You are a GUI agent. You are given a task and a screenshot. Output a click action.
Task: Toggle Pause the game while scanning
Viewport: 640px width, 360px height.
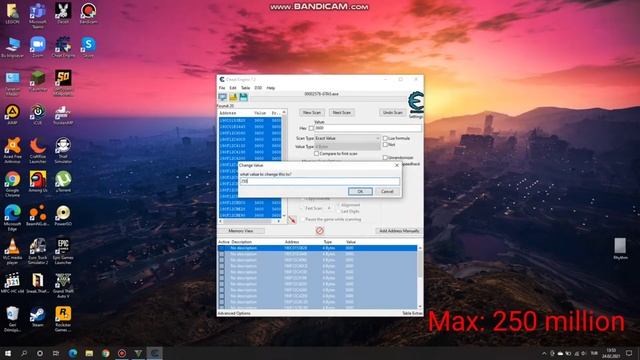302,220
